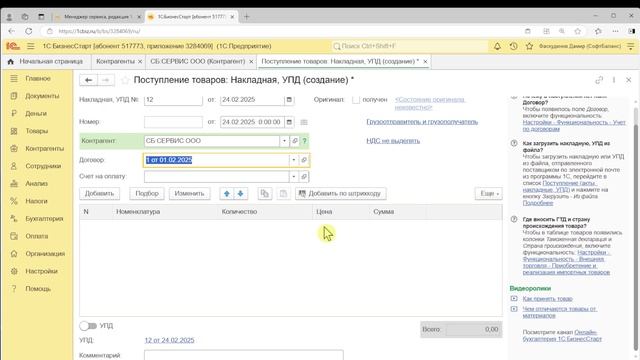
Task: Navigate back in the browser
Action: point(11,31)
